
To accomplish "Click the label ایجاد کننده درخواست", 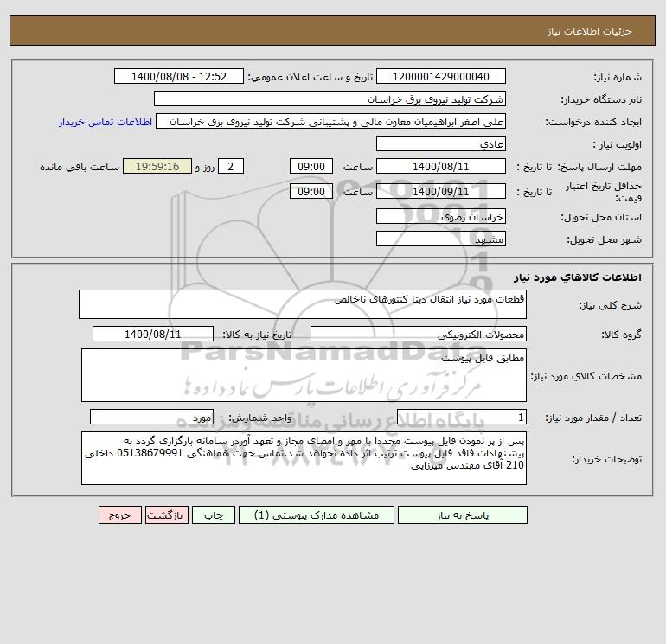I will (x=593, y=122).
